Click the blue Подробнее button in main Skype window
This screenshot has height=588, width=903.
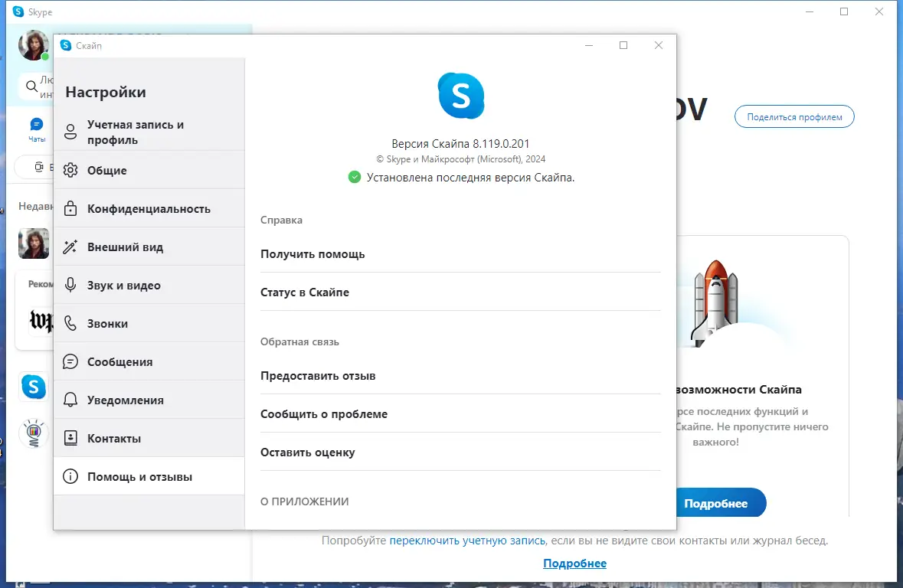click(721, 503)
